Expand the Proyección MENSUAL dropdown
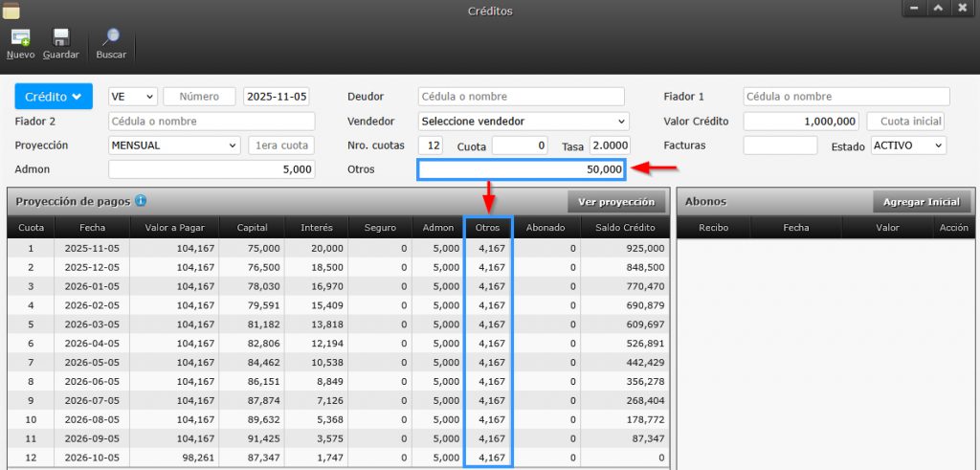 pos(174,145)
